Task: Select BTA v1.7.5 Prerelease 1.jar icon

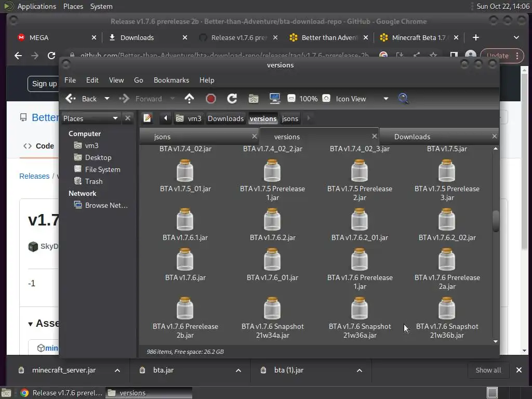Action: click(272, 170)
